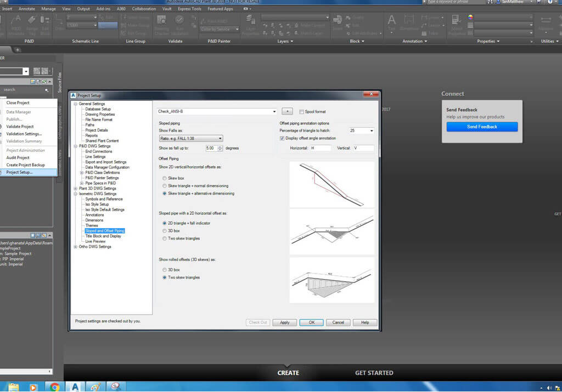Collapse the General Settings tree node
This screenshot has width=562, height=392.
click(76, 104)
